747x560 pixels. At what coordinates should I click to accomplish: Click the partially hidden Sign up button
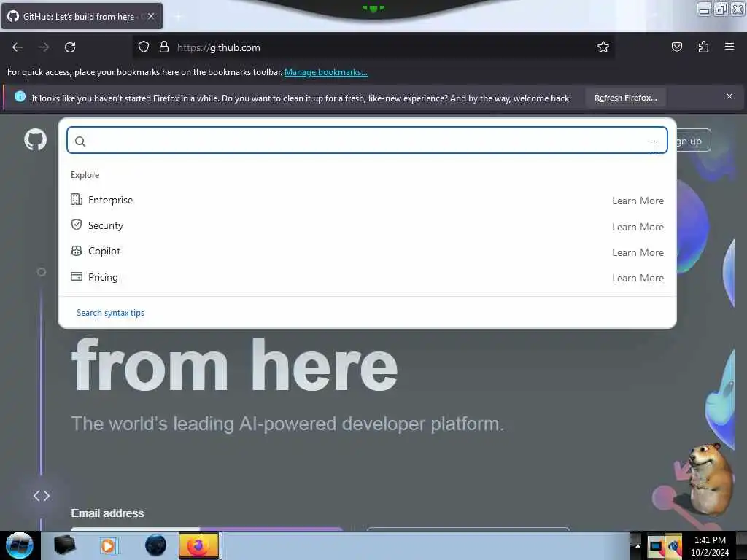click(693, 141)
